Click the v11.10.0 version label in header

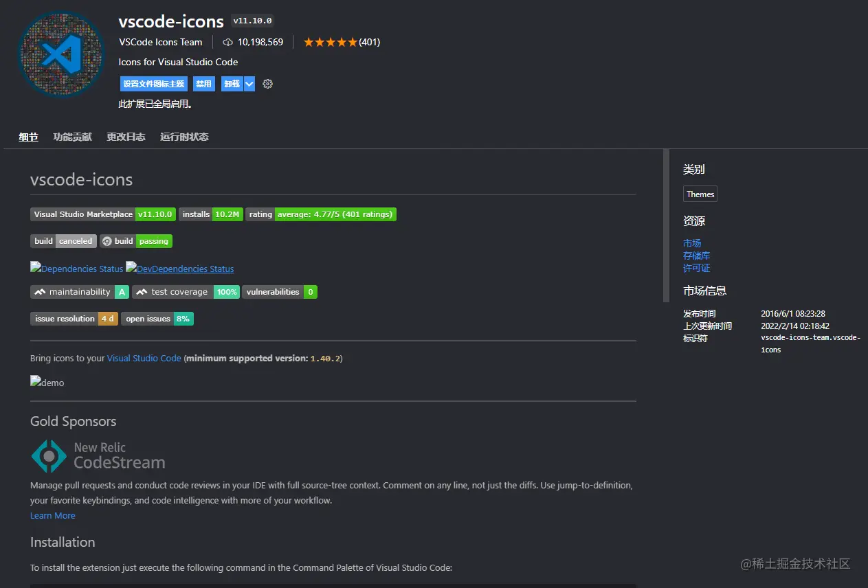(x=252, y=21)
